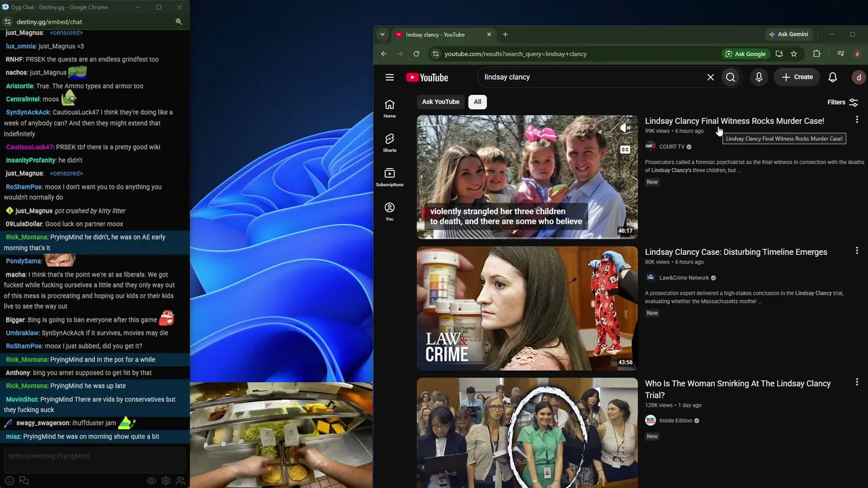Go to the YouTube logo home link
Screen dimensions: 868x488
pos(427,77)
